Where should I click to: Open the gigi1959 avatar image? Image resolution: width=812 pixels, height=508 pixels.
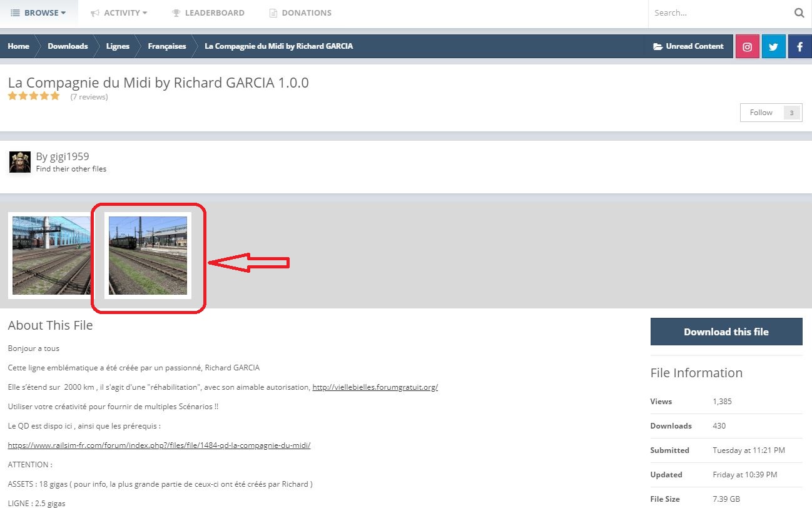(x=20, y=162)
